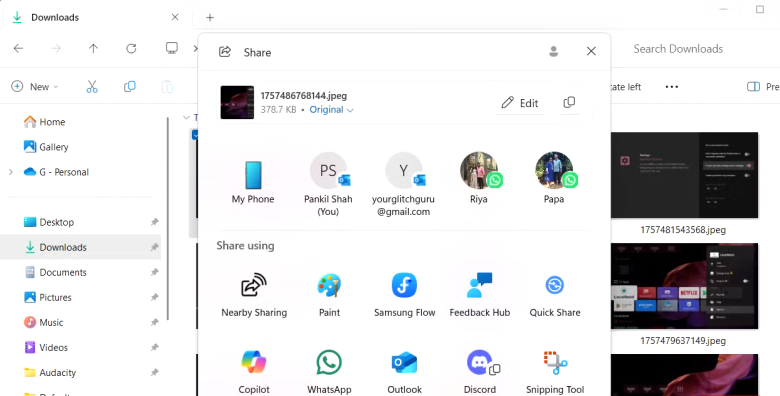Click the navigation pane scrollbar
Screen dimensions: 780x396
click(x=168, y=219)
